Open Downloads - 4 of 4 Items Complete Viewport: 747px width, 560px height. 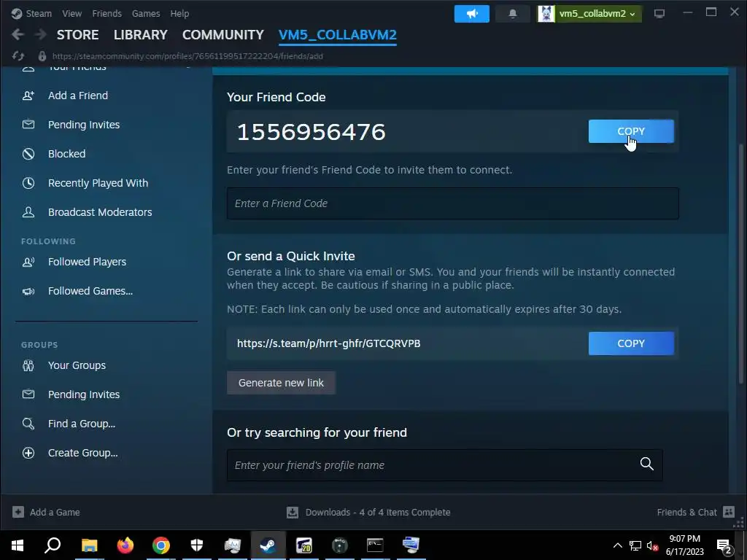click(368, 513)
